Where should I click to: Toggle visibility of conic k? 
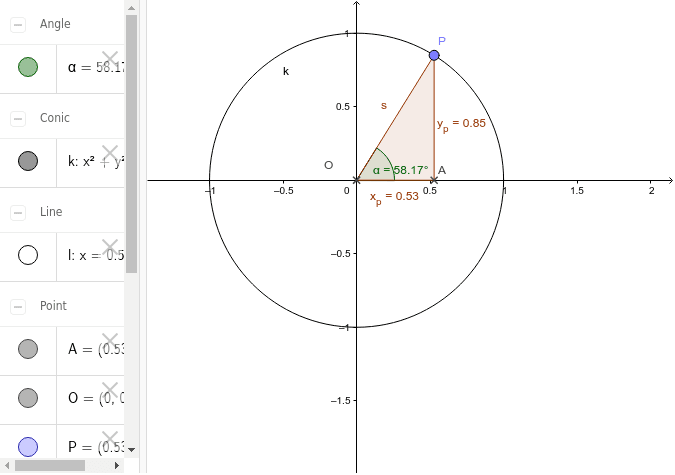coord(28,161)
